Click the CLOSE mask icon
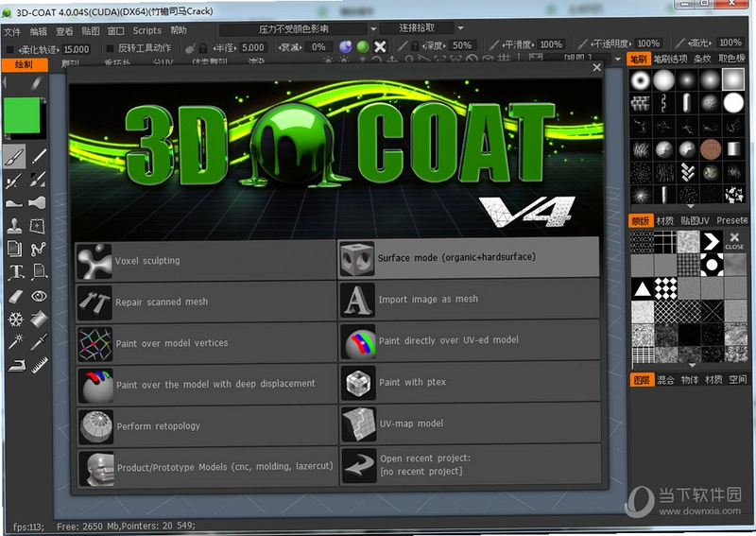The width and height of the screenshot is (756, 536). (x=734, y=240)
